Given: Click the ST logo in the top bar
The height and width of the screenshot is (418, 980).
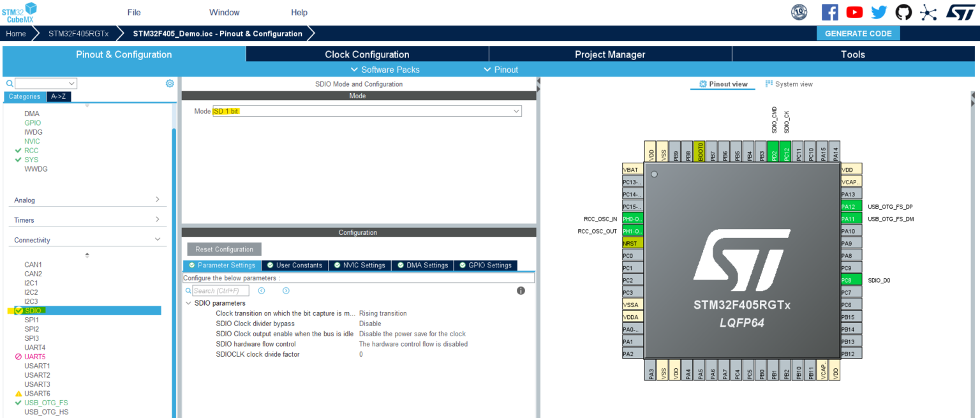Looking at the screenshot, I should pyautogui.click(x=960, y=12).
